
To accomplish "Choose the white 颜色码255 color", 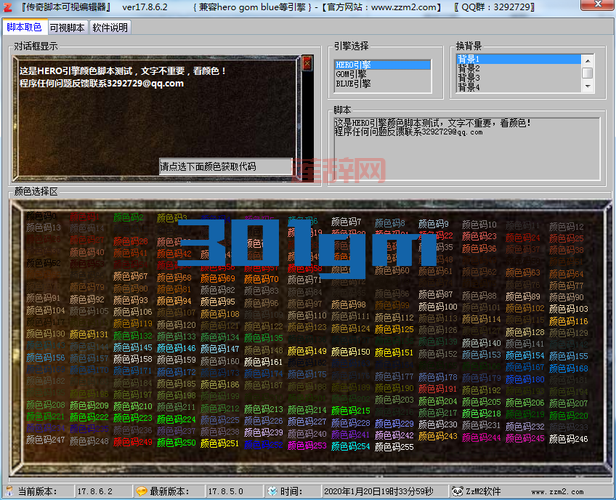I will (395, 447).
